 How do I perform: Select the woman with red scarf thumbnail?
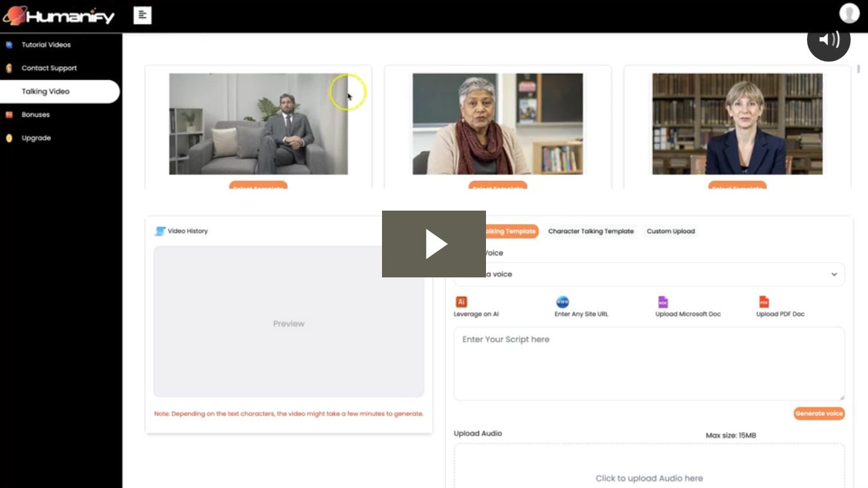click(498, 124)
